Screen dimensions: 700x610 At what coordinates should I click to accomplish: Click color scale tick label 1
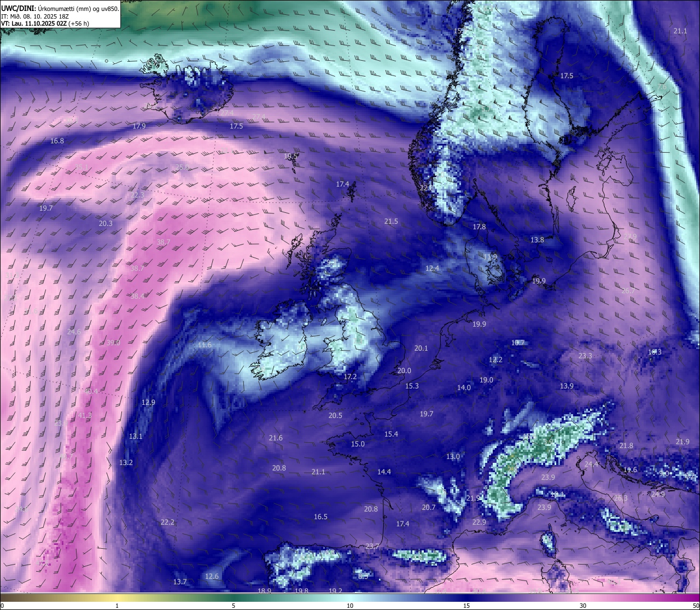click(117, 606)
